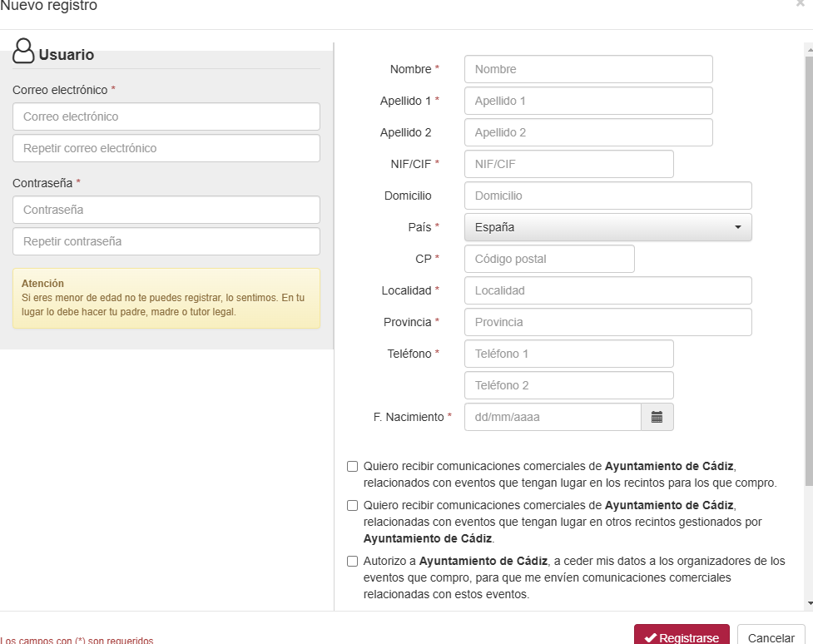This screenshot has width=813, height=644.
Task: Click the form's vertical scrollbar down arrow
Action: (x=809, y=603)
